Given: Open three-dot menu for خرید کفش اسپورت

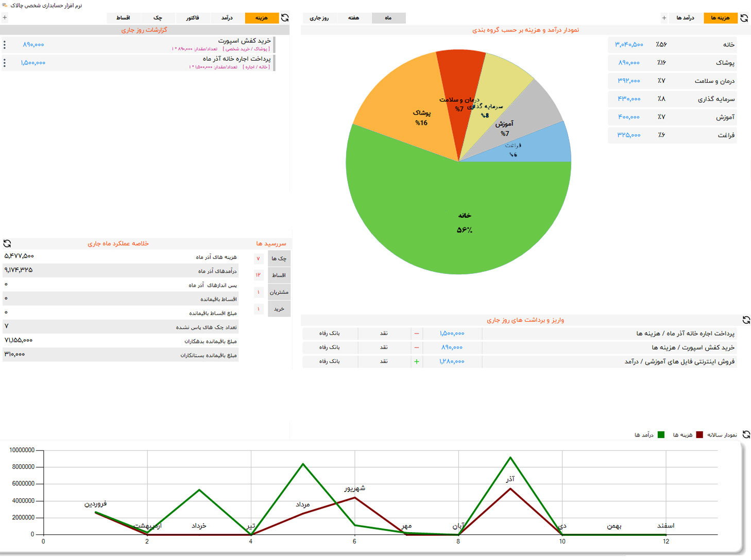Looking at the screenshot, I should point(5,45).
